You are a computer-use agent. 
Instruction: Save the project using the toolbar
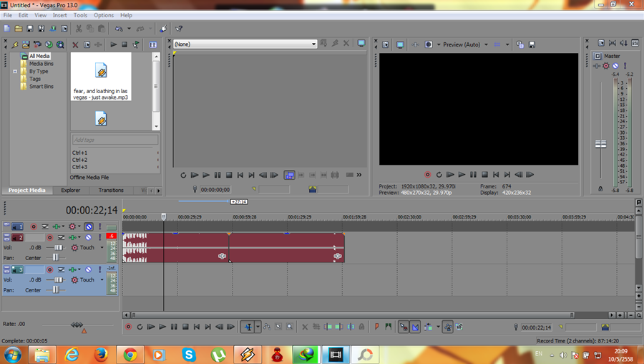click(30, 29)
